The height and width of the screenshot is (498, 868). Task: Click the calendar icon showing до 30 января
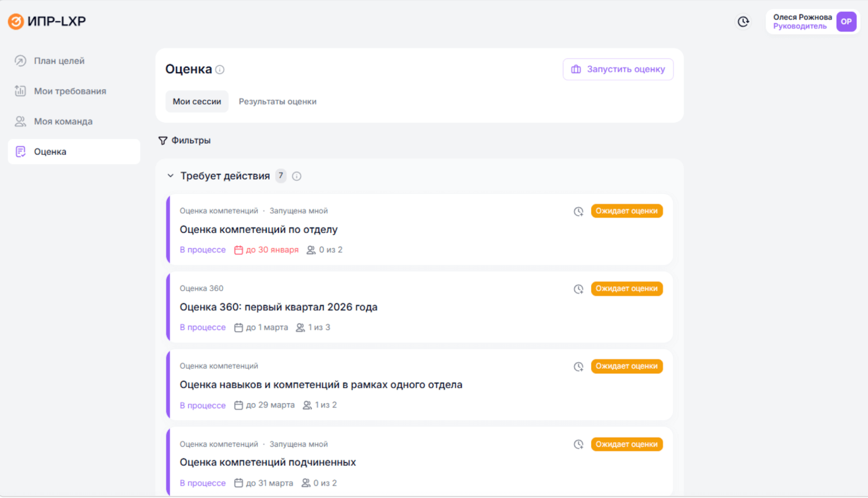click(x=239, y=250)
